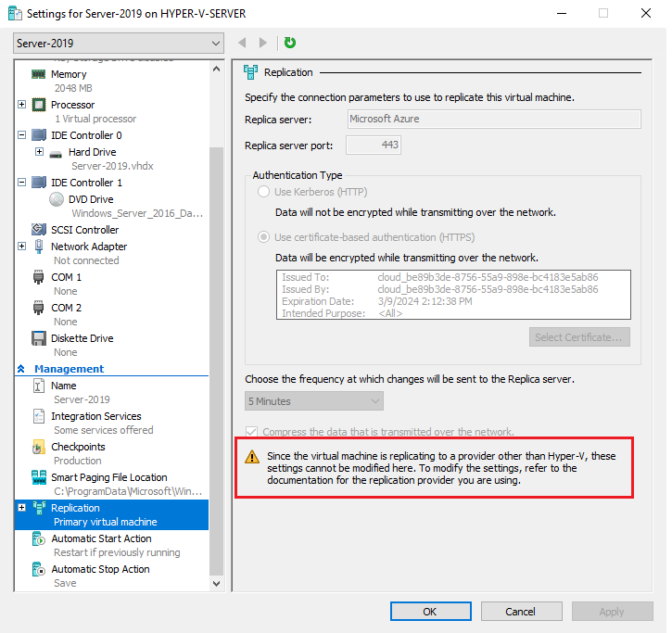This screenshot has width=672, height=633.
Task: Click the IDE Controller 0 icon
Action: click(39, 135)
